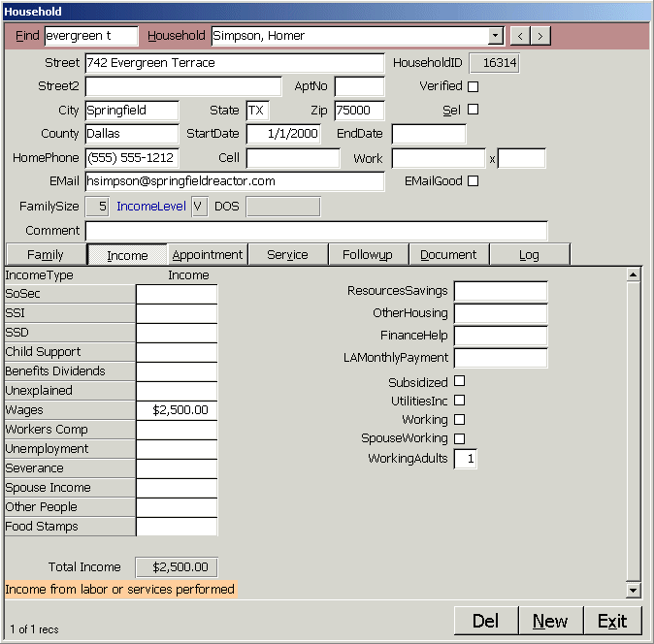Go to next household record arrow
The width and height of the screenshot is (654, 644).
540,36
